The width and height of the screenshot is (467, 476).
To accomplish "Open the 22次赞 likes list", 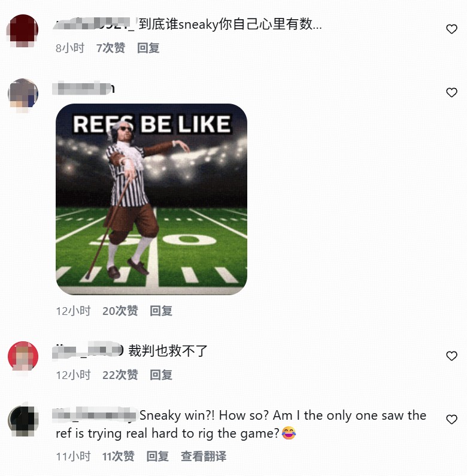I will click(x=120, y=375).
